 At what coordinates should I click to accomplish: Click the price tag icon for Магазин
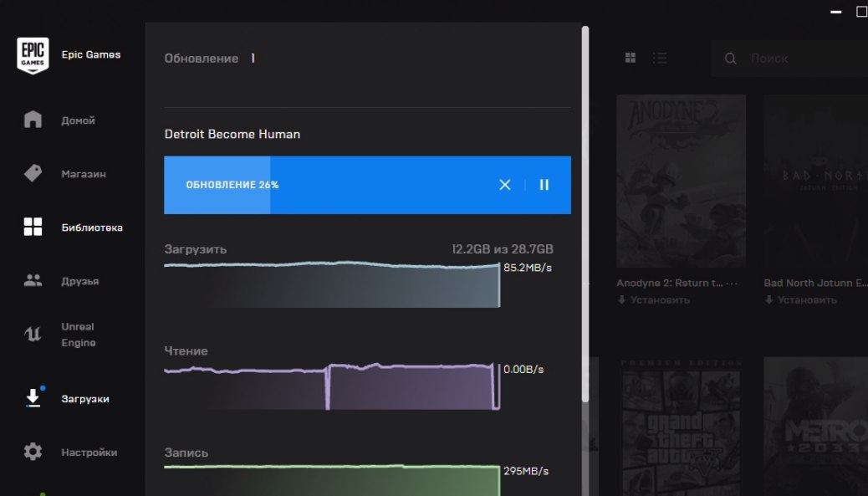click(x=33, y=173)
